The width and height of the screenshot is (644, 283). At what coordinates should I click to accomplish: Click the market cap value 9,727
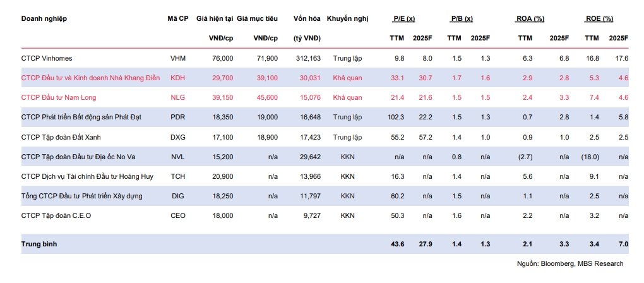312,215
